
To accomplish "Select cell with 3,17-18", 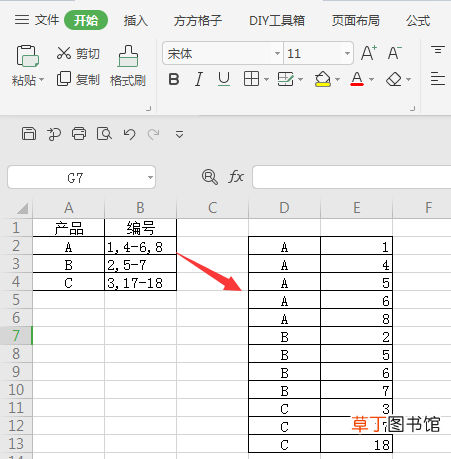I will pyautogui.click(x=140, y=282).
